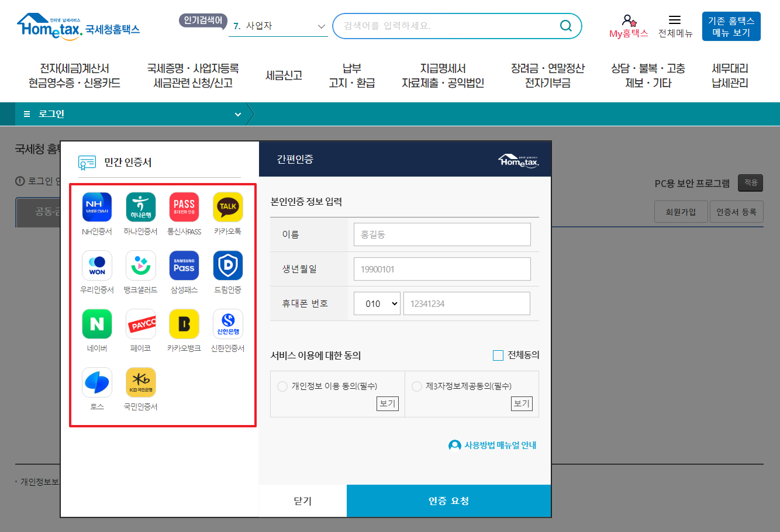The image size is (780, 532).
Task: Click the 로그인 breadcrumb list icon
Action: point(26,114)
